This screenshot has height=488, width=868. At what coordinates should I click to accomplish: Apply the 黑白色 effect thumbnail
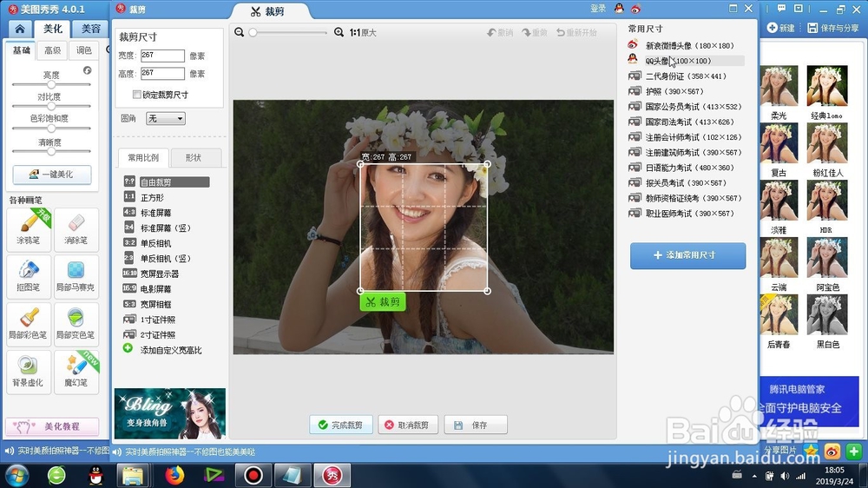point(827,316)
